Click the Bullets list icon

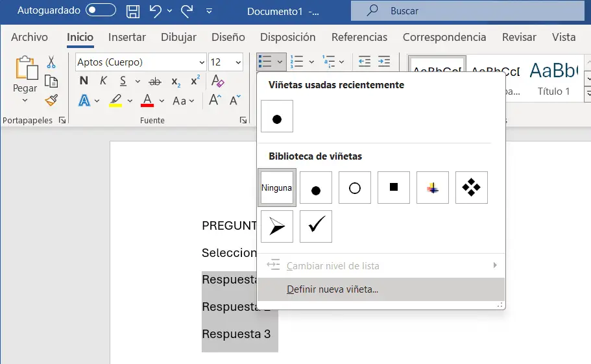click(x=265, y=62)
